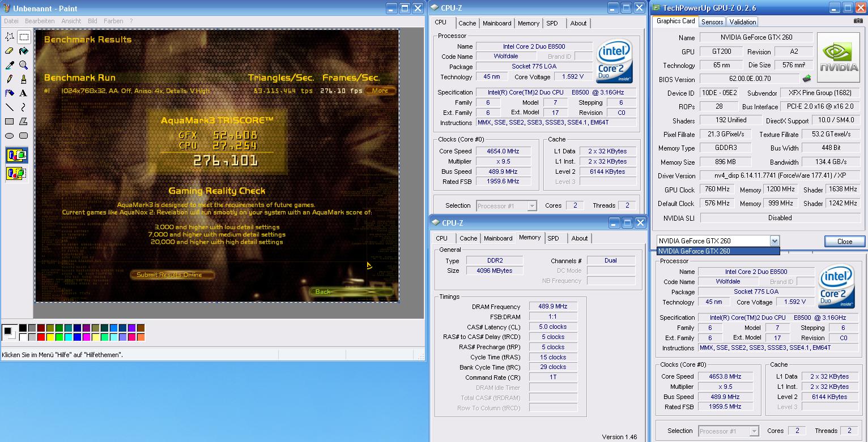Open the Processor #1 dropdown in the lower right CPU-Z
The height and width of the screenshot is (442, 868).
729,431
